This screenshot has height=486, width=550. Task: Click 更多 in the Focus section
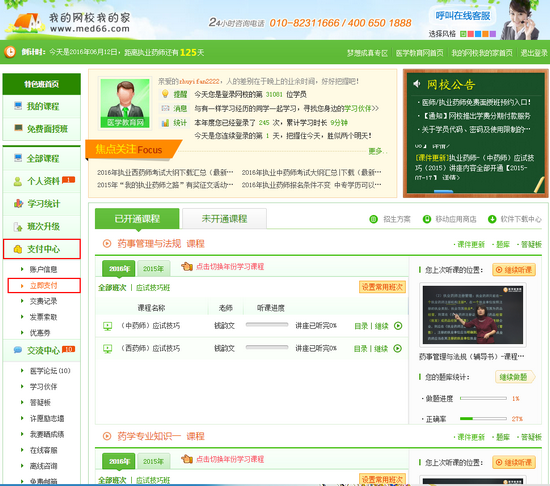[x=377, y=151]
